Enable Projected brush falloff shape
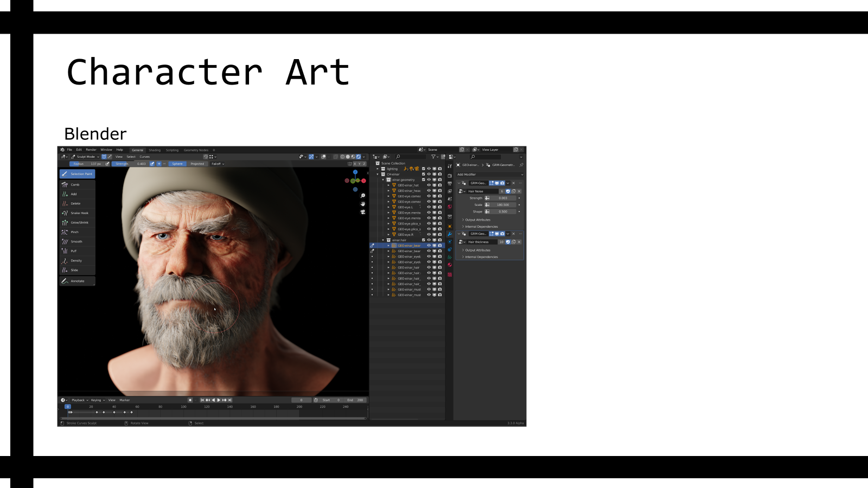868x488 pixels. tap(197, 164)
